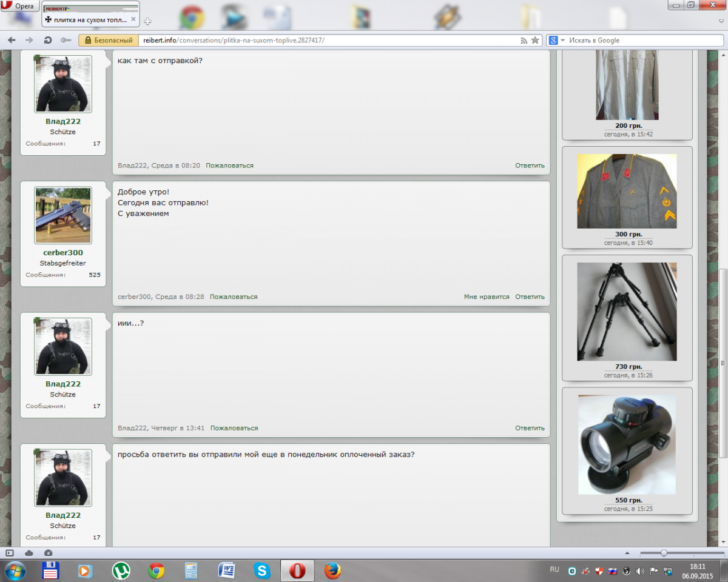
Task: Reload the page with the refresh icon
Action: pos(47,40)
